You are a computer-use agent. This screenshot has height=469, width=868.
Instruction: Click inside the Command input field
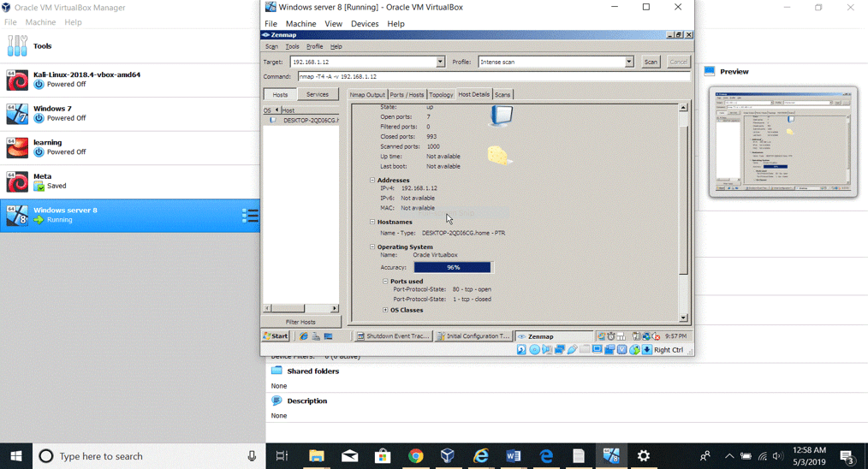click(x=494, y=76)
